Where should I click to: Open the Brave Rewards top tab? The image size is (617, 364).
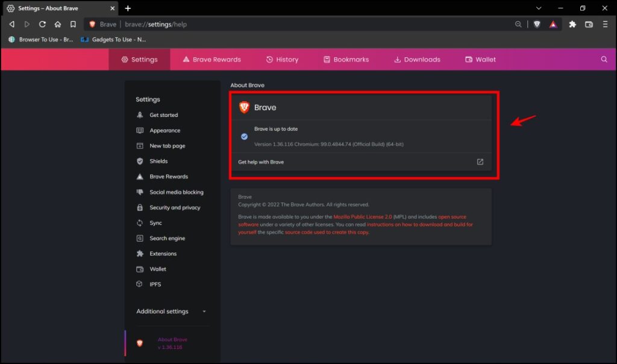(211, 60)
